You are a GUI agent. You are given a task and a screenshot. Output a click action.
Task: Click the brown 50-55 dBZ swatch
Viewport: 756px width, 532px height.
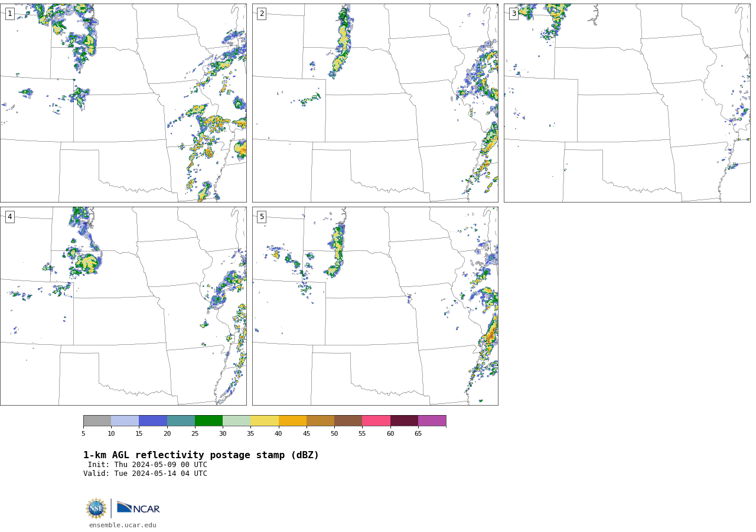pyautogui.click(x=348, y=420)
